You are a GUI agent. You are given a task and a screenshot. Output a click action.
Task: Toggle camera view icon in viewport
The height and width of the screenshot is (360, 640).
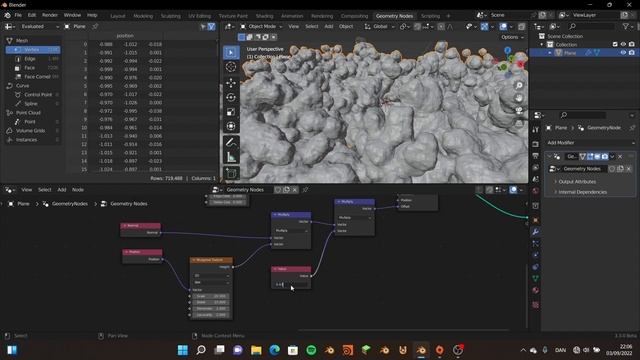point(519,110)
